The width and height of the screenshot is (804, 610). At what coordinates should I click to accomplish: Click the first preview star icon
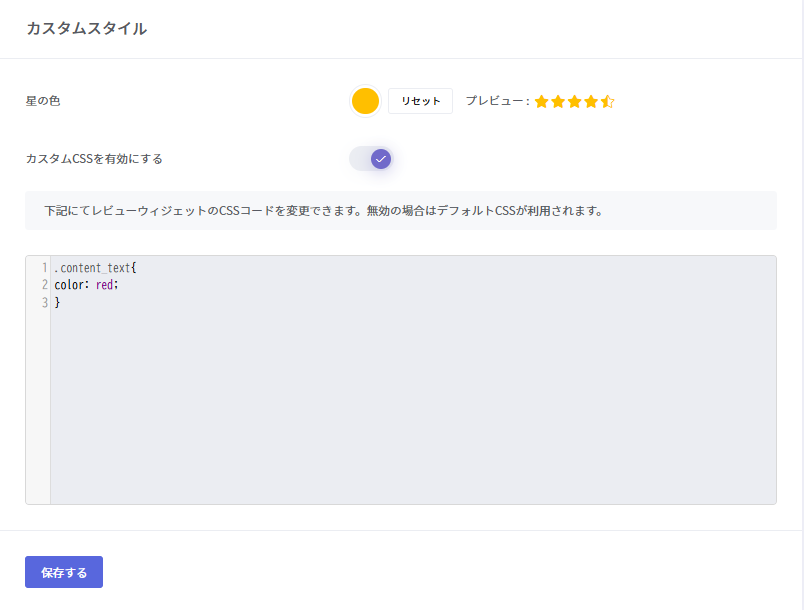tap(542, 101)
